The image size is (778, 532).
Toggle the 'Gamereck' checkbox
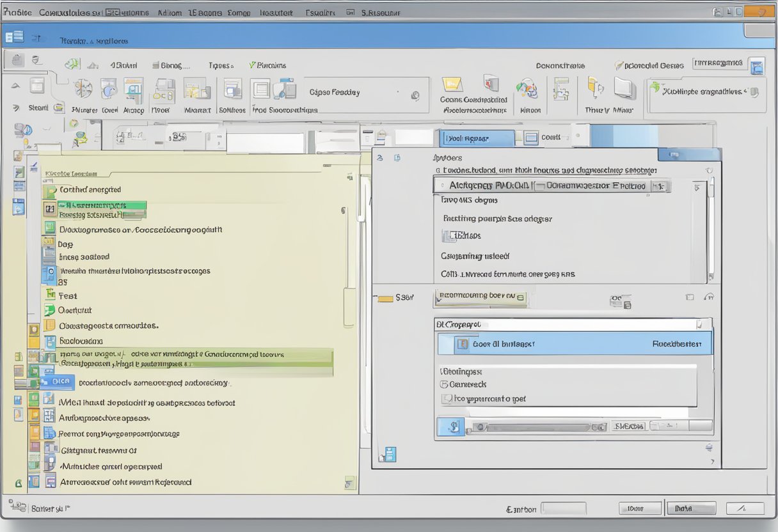[445, 384]
